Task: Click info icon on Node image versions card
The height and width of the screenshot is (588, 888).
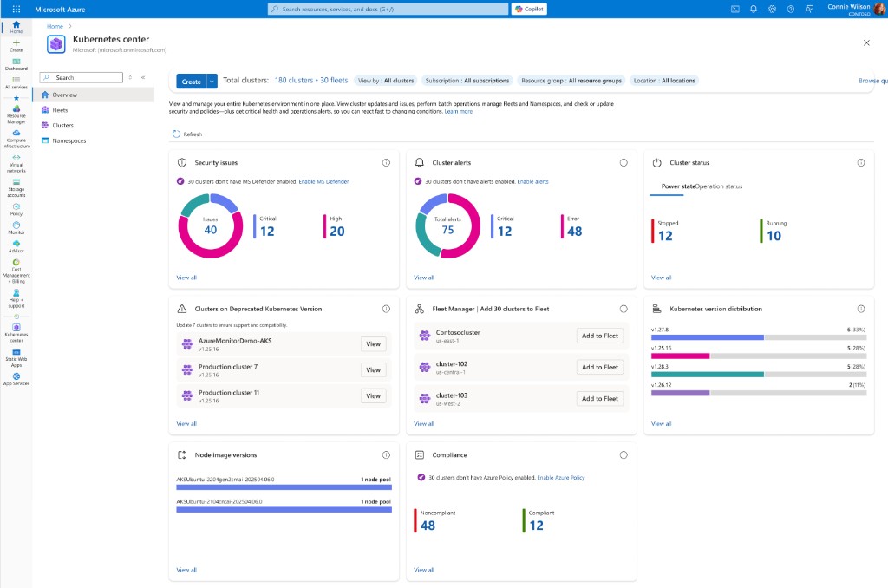Action: 386,455
